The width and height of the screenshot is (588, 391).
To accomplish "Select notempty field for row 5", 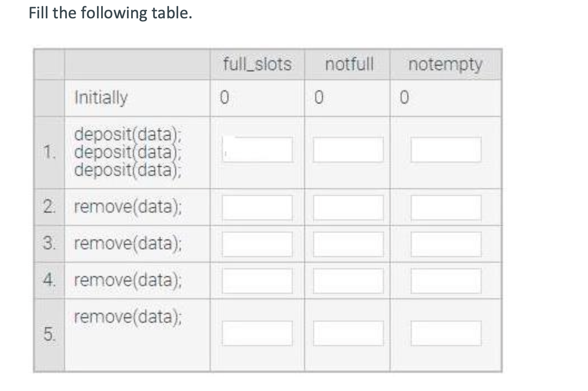I will point(446,333).
